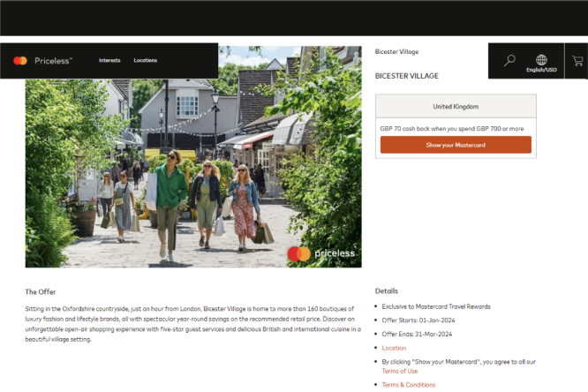The height and width of the screenshot is (392, 588).
Task: Open the Terms & Conditions link
Action: (409, 385)
